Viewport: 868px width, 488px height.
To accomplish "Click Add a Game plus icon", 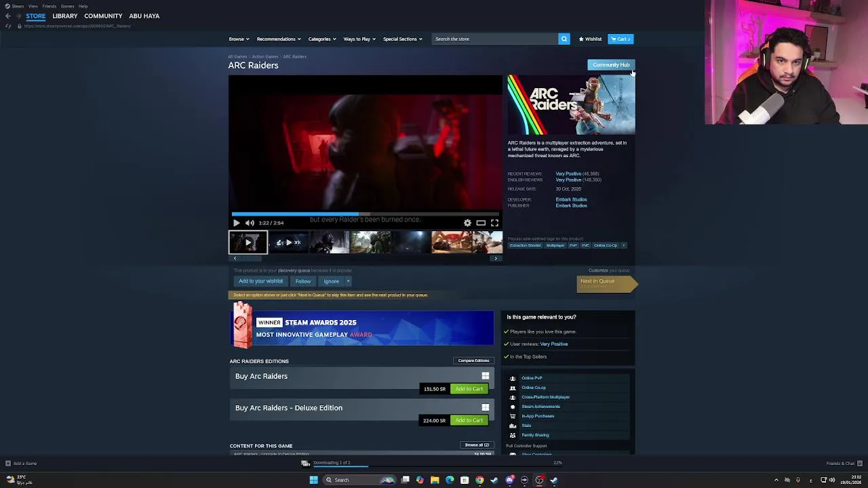I will coord(8,464).
